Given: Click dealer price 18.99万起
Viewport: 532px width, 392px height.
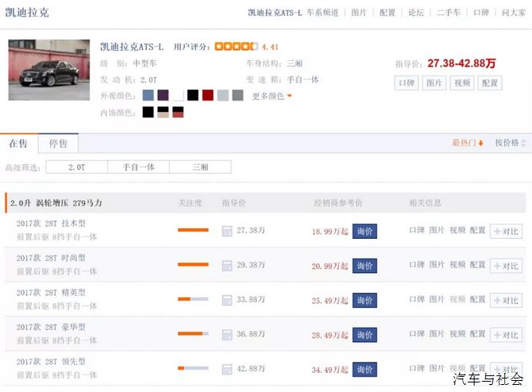Looking at the screenshot, I should click(330, 232).
